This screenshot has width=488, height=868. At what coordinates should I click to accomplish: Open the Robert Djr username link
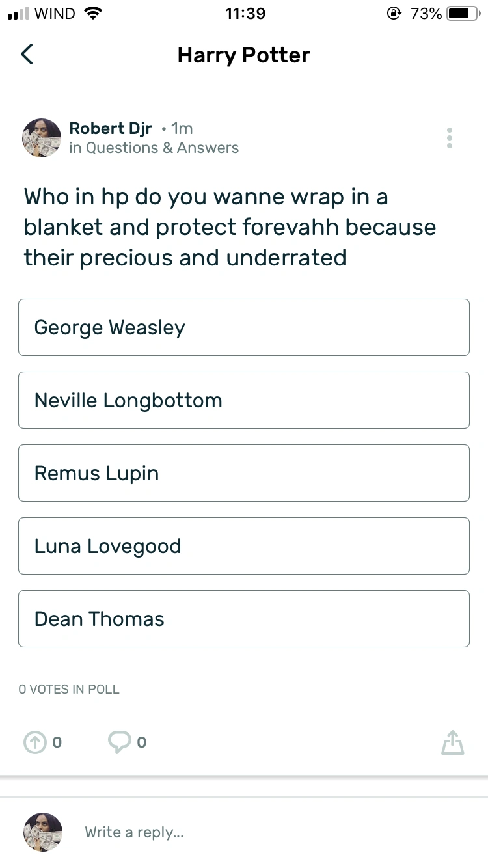[111, 128]
